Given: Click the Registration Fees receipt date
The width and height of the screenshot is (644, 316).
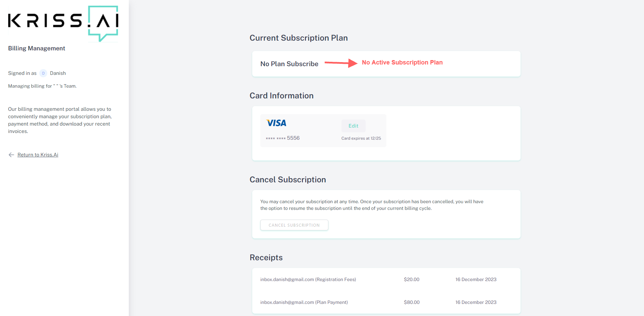Looking at the screenshot, I should (x=476, y=279).
